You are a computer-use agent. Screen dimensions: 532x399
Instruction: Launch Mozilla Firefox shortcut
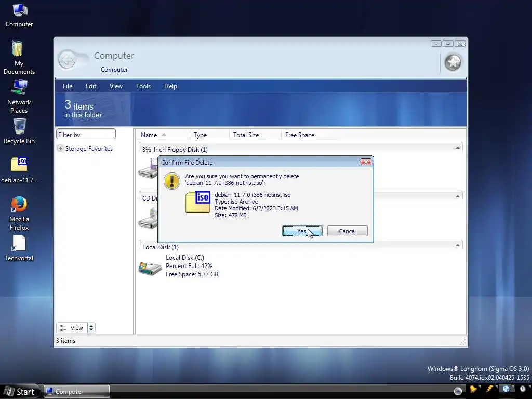(19, 214)
